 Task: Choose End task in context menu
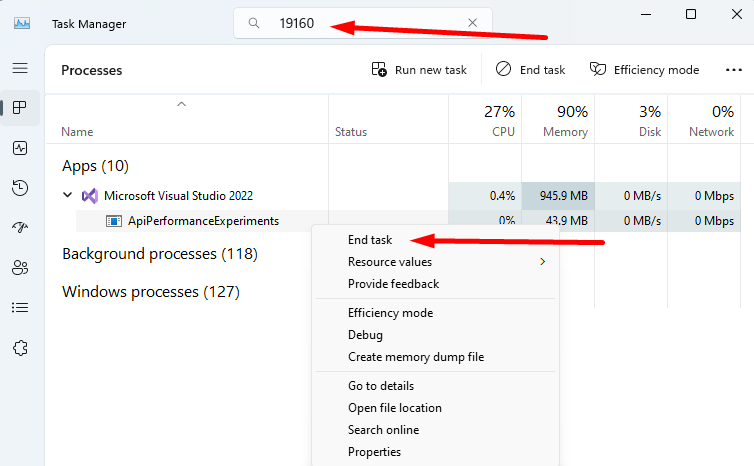[x=370, y=239]
